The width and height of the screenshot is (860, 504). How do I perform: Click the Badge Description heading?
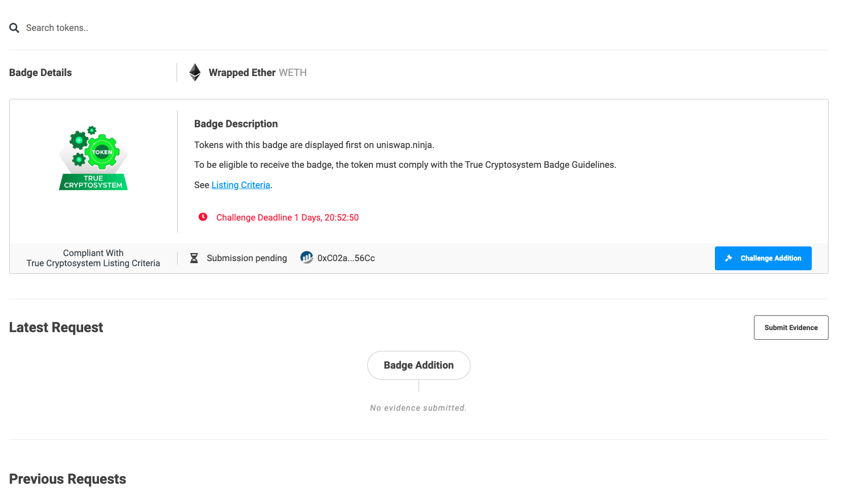click(x=236, y=124)
